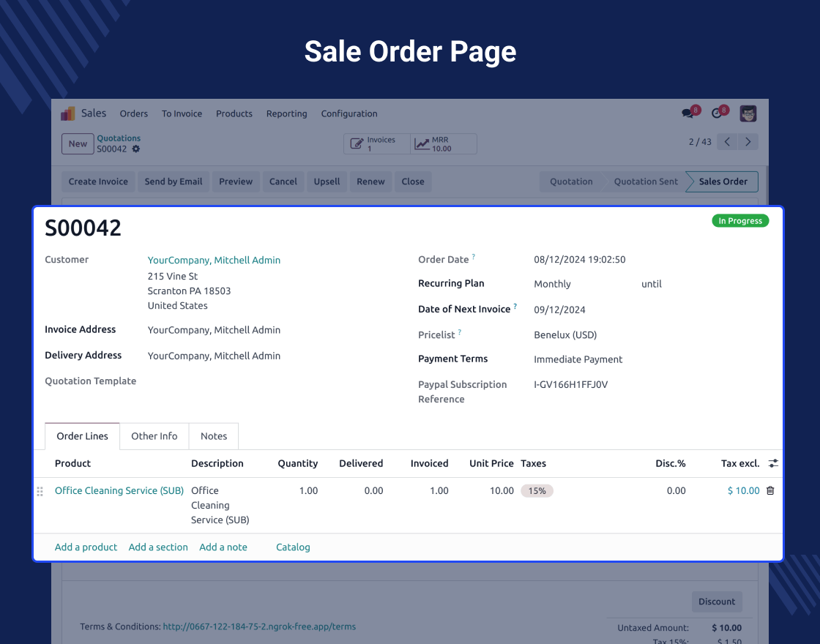Click the gear icon beside S00042
Screen dimensions: 820x644
(x=136, y=149)
